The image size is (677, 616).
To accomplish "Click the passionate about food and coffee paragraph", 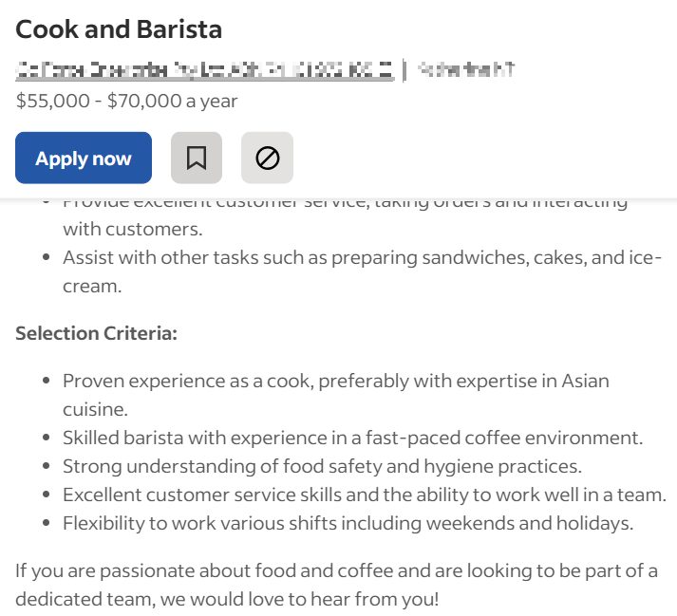I will (x=337, y=585).
